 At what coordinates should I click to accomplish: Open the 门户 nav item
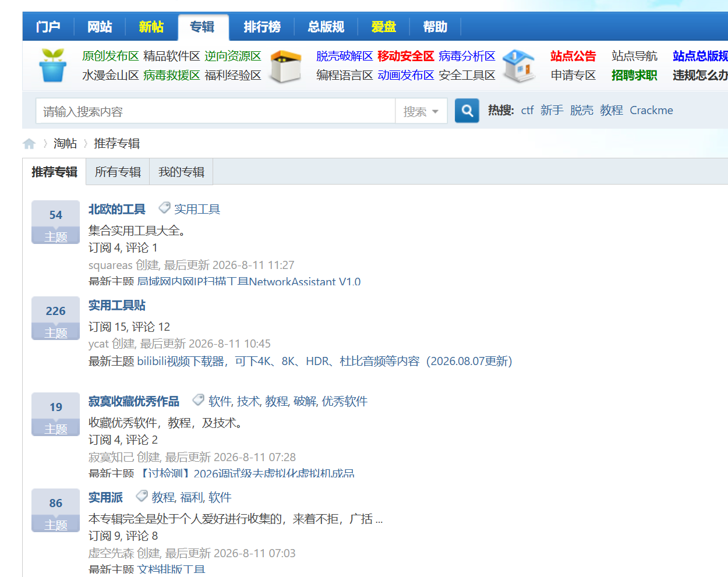click(x=48, y=27)
